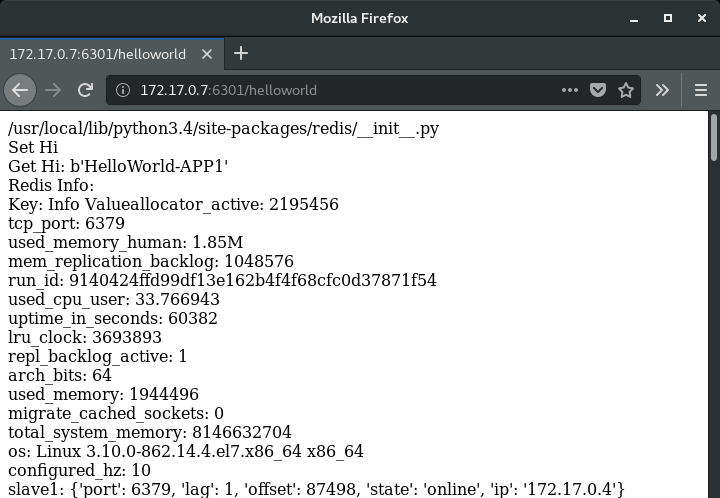Image resolution: width=720 pixels, height=498 pixels.
Task: Maximize the Mozilla Firefox window
Action: tap(668, 18)
